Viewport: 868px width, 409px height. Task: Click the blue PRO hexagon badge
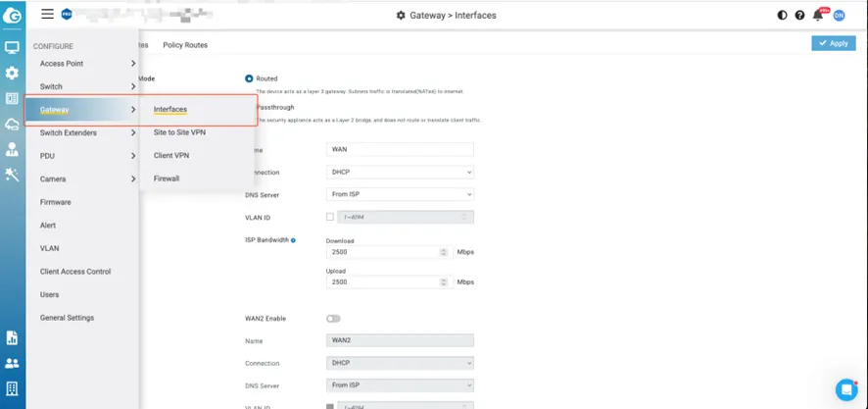tap(67, 15)
